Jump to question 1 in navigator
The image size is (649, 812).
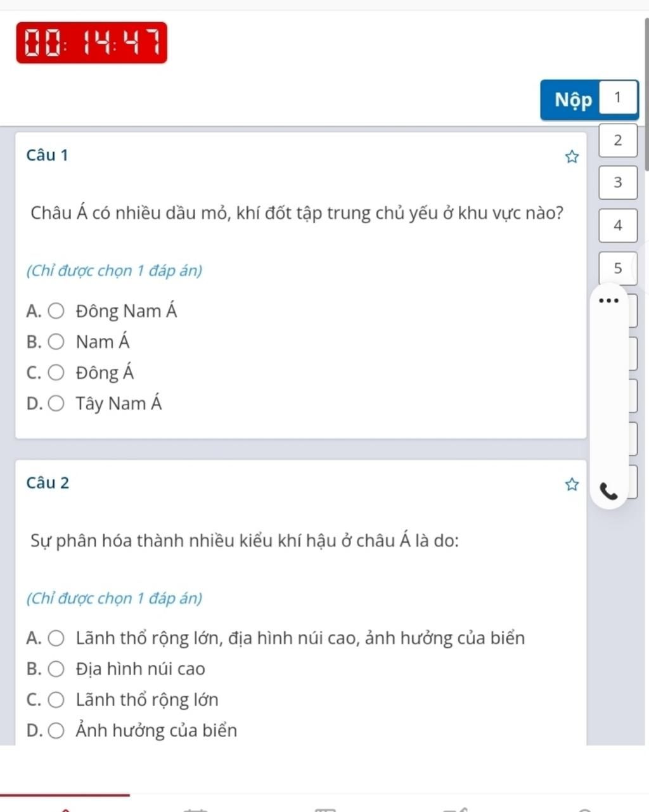pos(618,98)
